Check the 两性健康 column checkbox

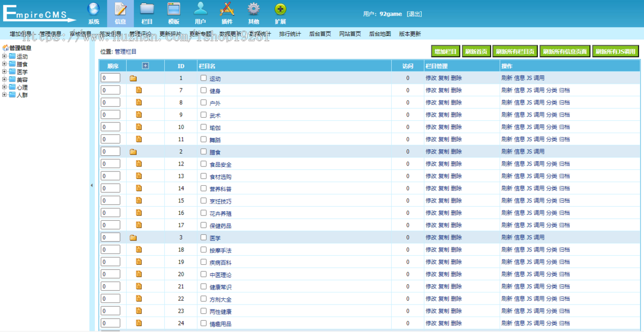(203, 311)
